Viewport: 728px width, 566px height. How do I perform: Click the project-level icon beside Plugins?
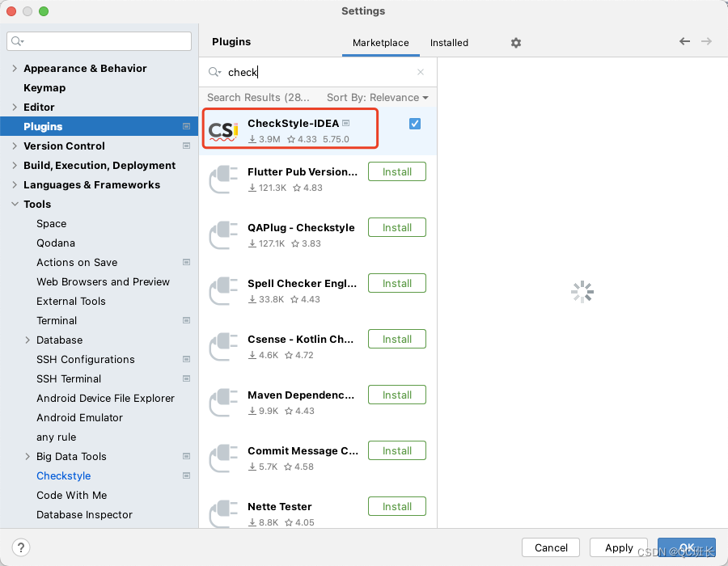[x=186, y=127]
